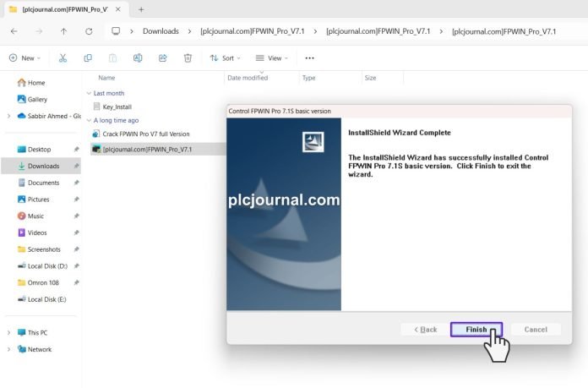The width and height of the screenshot is (588, 388).
Task: Sort by the Date modified column header
Action: click(248, 78)
